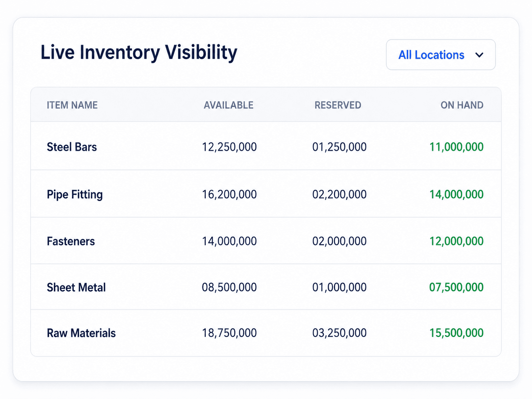Click the RESERVED column header
The image size is (532, 399).
[338, 105]
